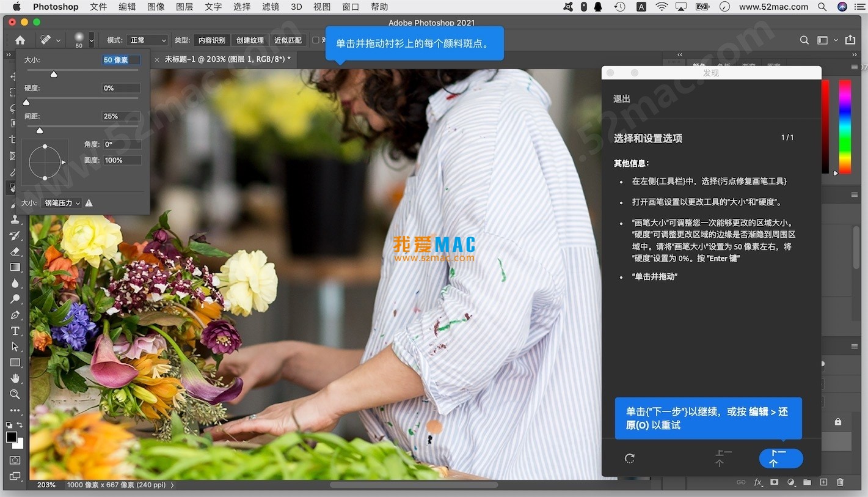Select the Clone Stamp tool
The width and height of the screenshot is (868, 497).
(x=15, y=219)
